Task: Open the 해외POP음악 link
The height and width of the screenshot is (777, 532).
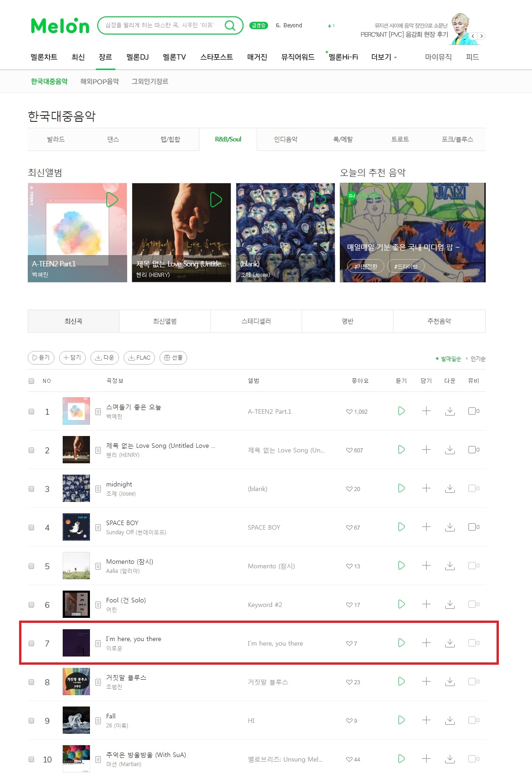Action: point(99,81)
